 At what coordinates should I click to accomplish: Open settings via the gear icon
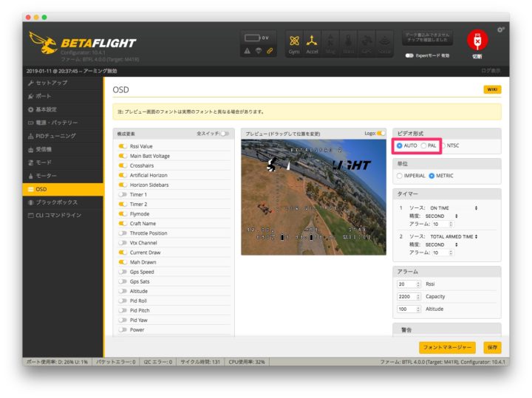point(501,30)
